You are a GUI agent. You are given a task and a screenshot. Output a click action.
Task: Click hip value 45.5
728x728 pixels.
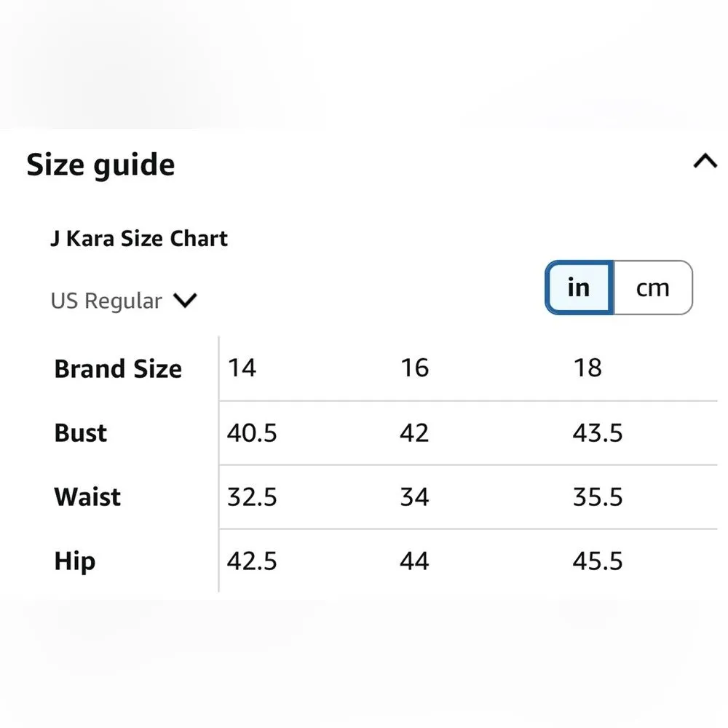(598, 561)
